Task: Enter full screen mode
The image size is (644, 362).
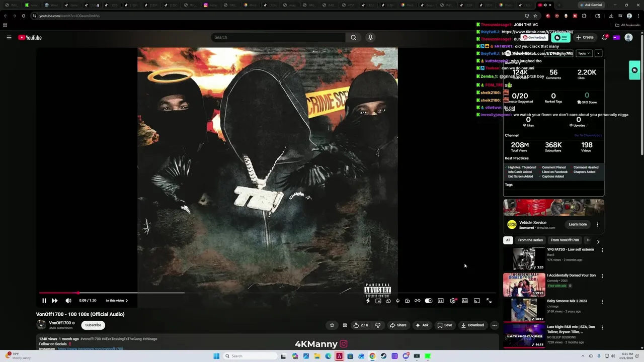Action: pos(489,301)
